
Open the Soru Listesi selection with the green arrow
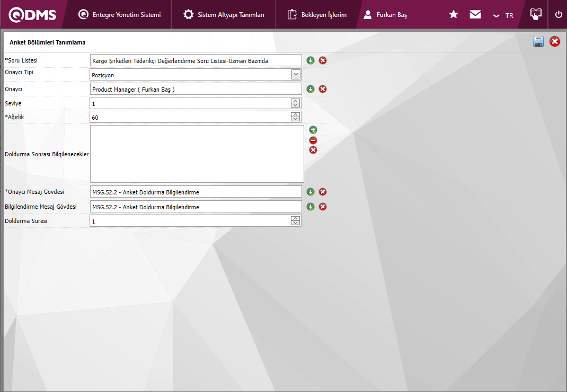[x=311, y=60]
